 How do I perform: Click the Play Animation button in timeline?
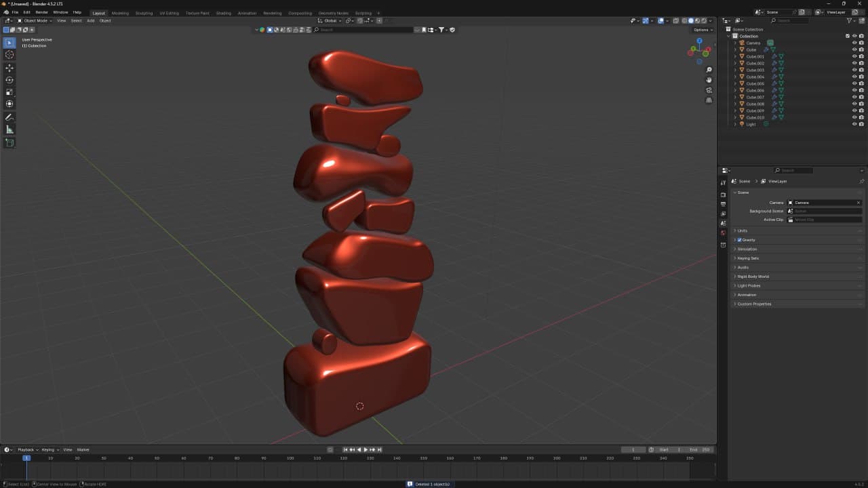[x=366, y=449]
